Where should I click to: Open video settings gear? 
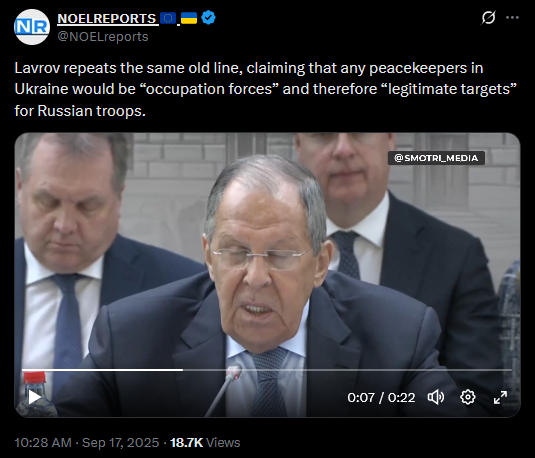tap(467, 397)
